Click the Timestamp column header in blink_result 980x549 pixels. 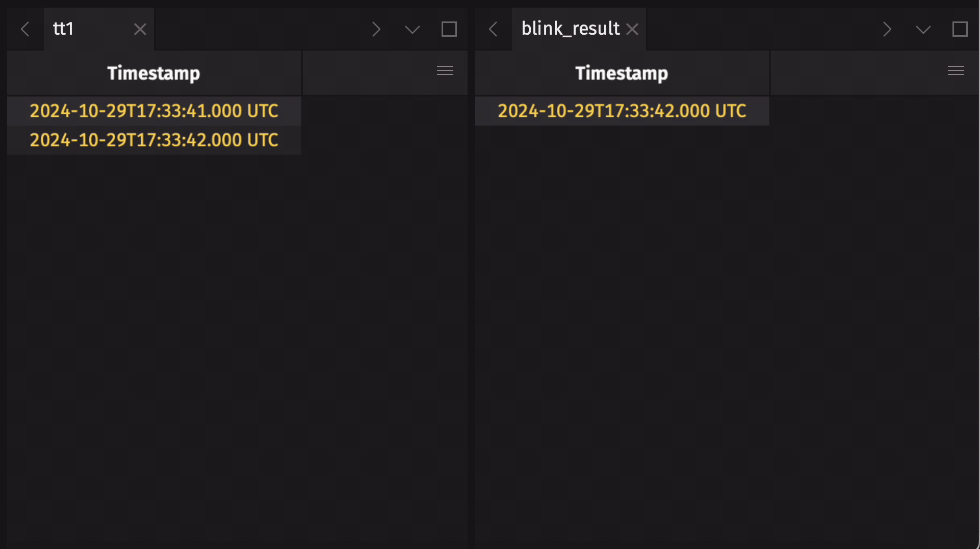622,72
